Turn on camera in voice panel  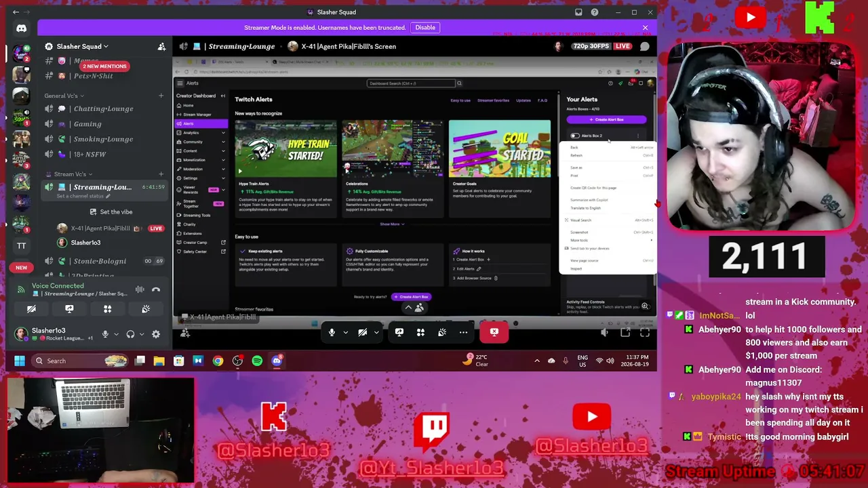pos(31,309)
